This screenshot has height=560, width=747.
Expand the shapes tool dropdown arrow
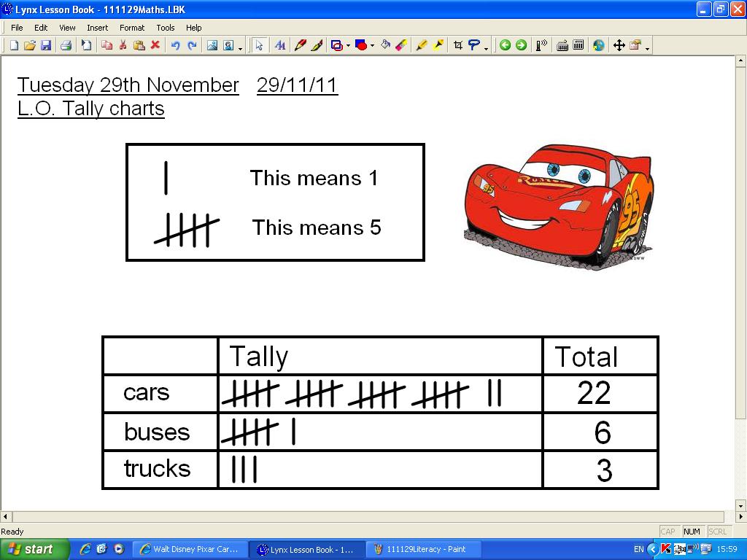[347, 45]
